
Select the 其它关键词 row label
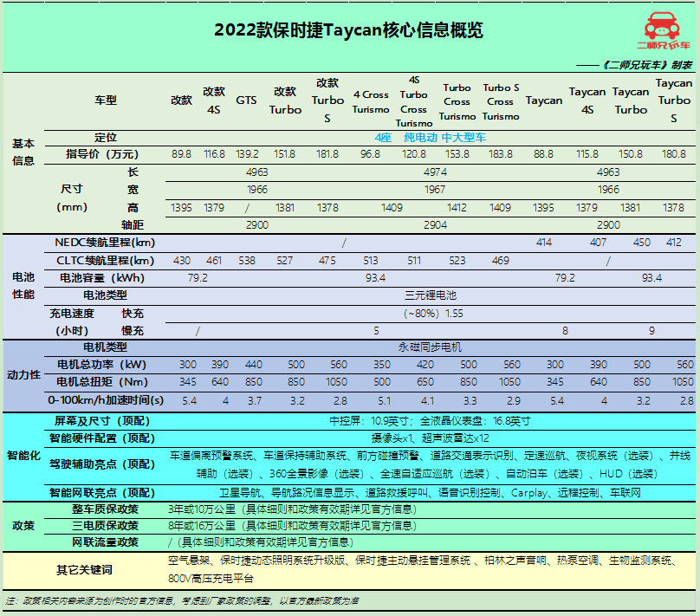point(84,570)
